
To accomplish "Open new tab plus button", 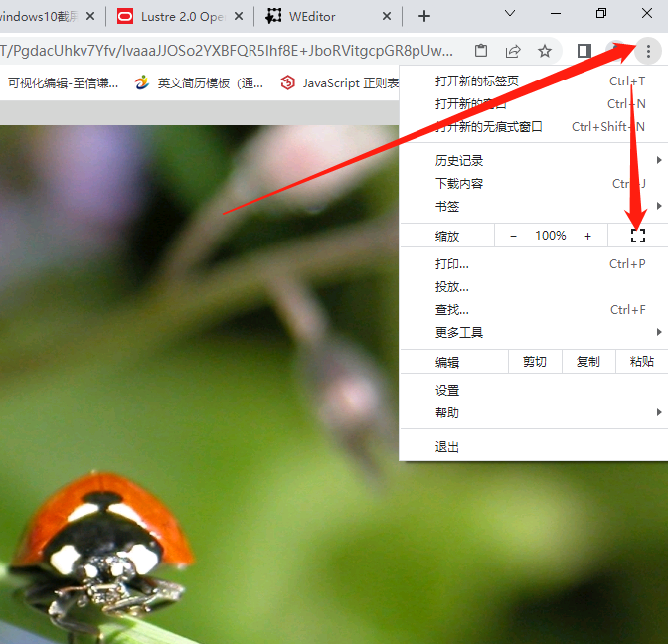I will tap(424, 16).
